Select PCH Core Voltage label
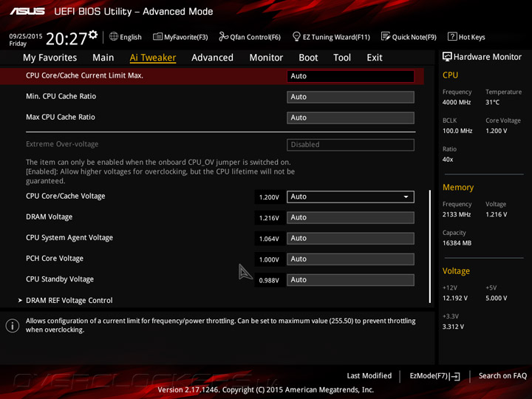Viewport: 532px width, 399px height. click(x=55, y=259)
